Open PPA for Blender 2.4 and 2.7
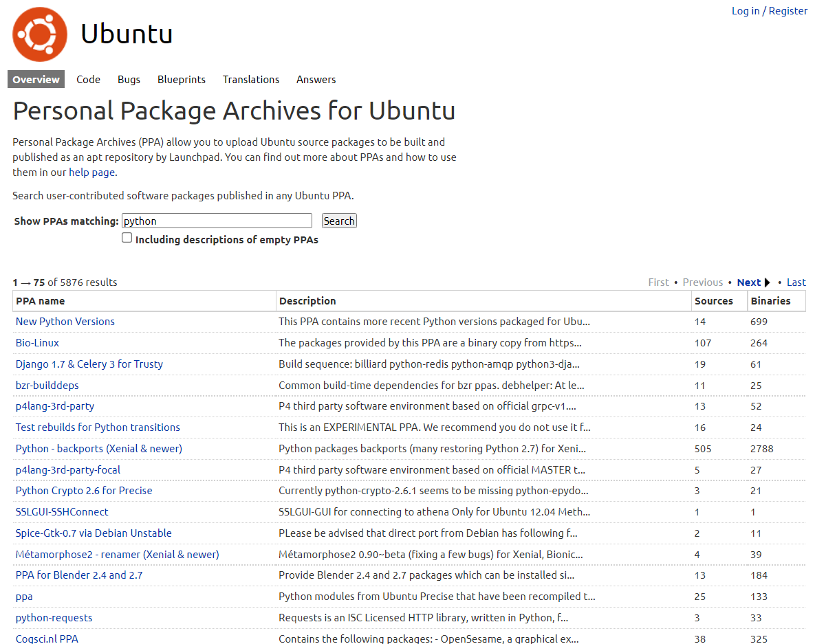This screenshot has width=815, height=644. (79, 575)
